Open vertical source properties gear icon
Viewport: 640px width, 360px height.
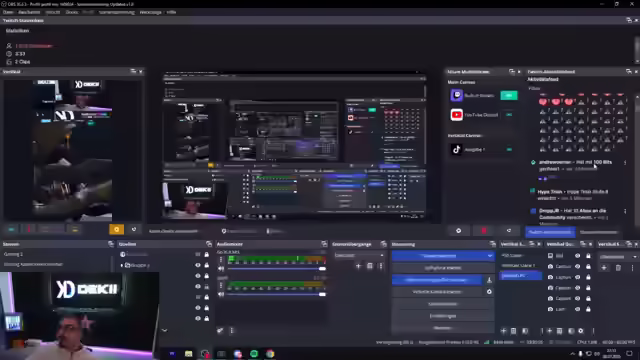pyautogui.click(x=581, y=331)
